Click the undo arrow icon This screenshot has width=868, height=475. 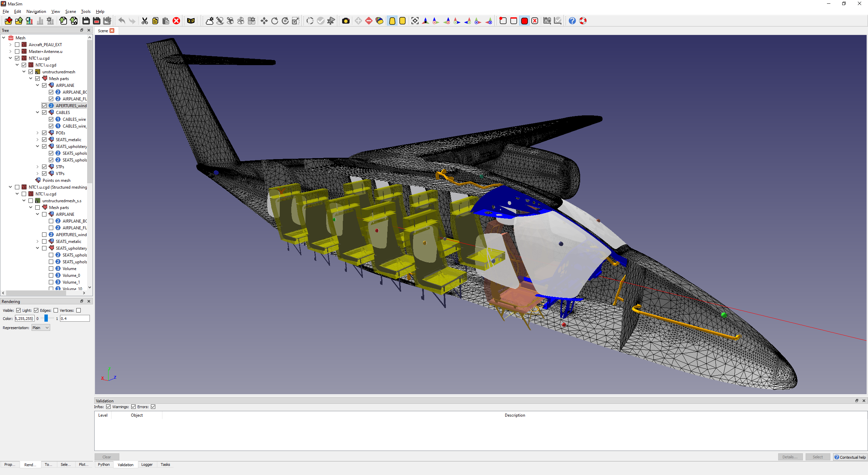tap(122, 21)
